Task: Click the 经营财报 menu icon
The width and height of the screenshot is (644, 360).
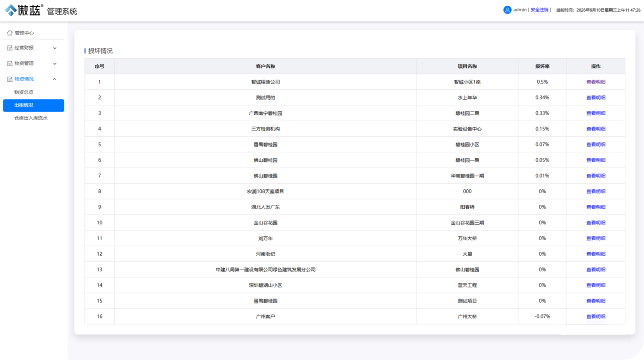Action: point(10,48)
